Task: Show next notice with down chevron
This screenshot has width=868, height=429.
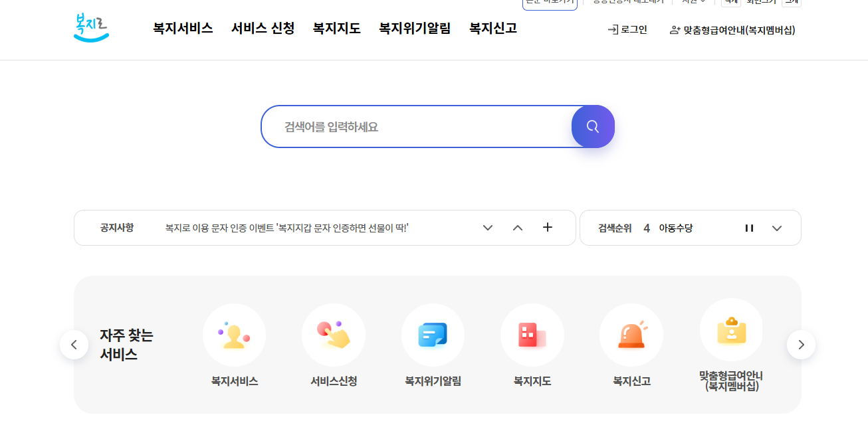Action: point(488,228)
